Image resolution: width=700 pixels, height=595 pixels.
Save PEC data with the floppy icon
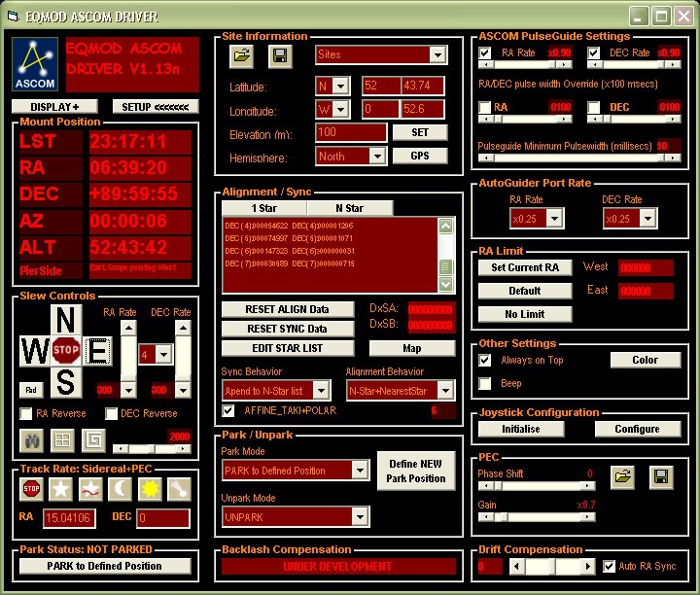click(661, 477)
